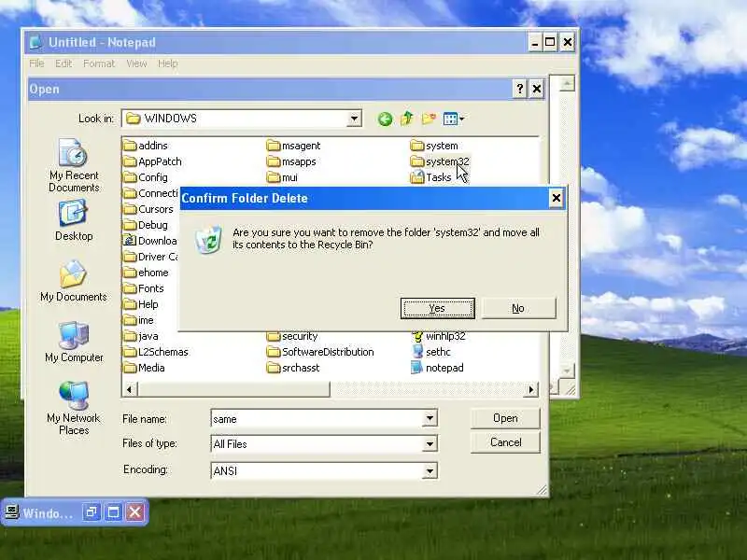Screen dimensions: 747x560
Task: Click the File name input field
Action: tap(317, 418)
